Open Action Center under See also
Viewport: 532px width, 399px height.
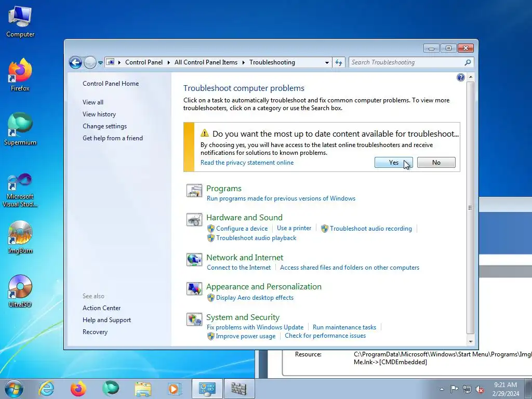[x=101, y=308]
